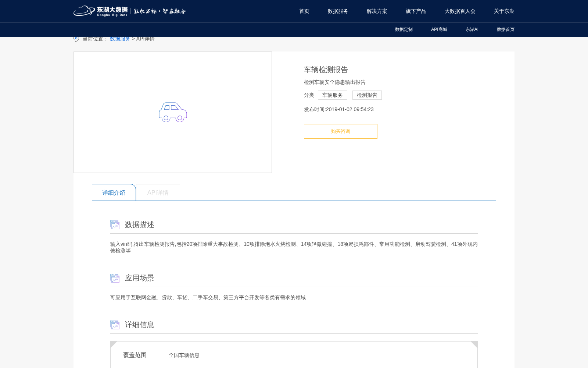
Task: Click the icon beside 应用场景 heading
Action: click(115, 278)
